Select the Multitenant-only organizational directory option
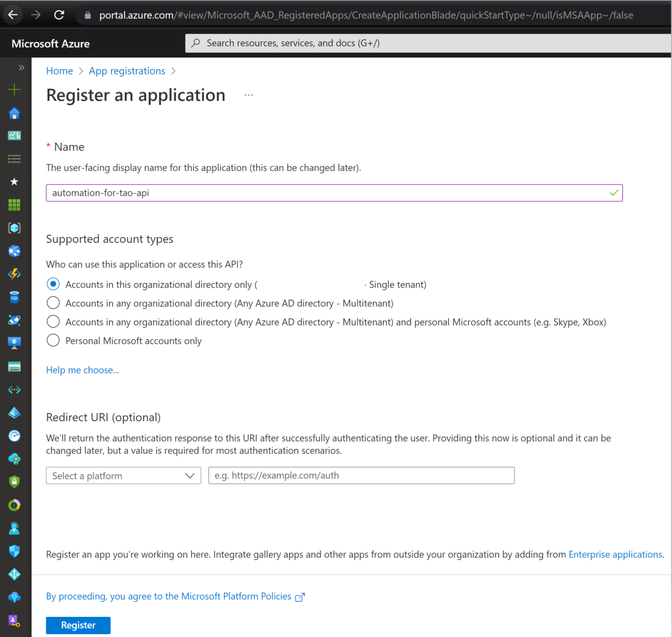The height and width of the screenshot is (637, 672). pos(53,303)
